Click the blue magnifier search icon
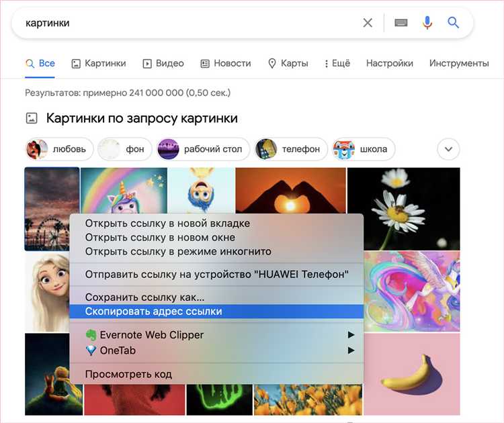 [x=454, y=23]
